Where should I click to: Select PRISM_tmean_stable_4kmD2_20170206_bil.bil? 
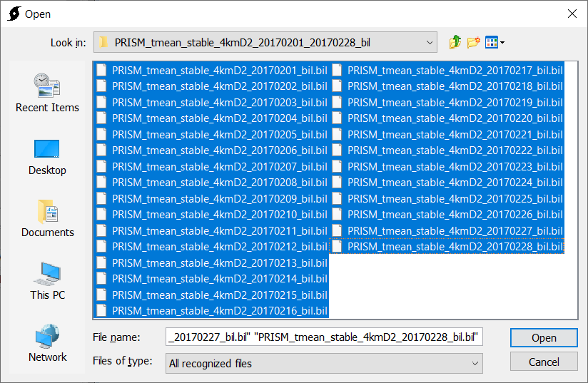click(x=212, y=150)
